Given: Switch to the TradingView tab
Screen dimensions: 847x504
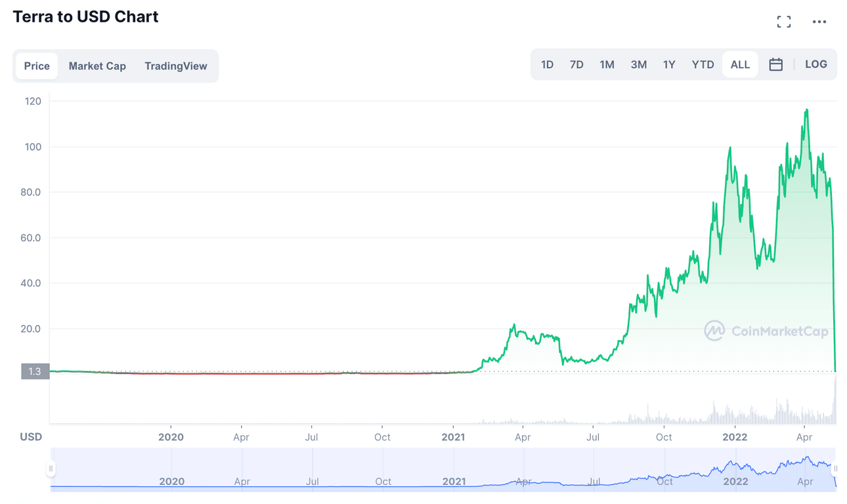Looking at the screenshot, I should 176,66.
